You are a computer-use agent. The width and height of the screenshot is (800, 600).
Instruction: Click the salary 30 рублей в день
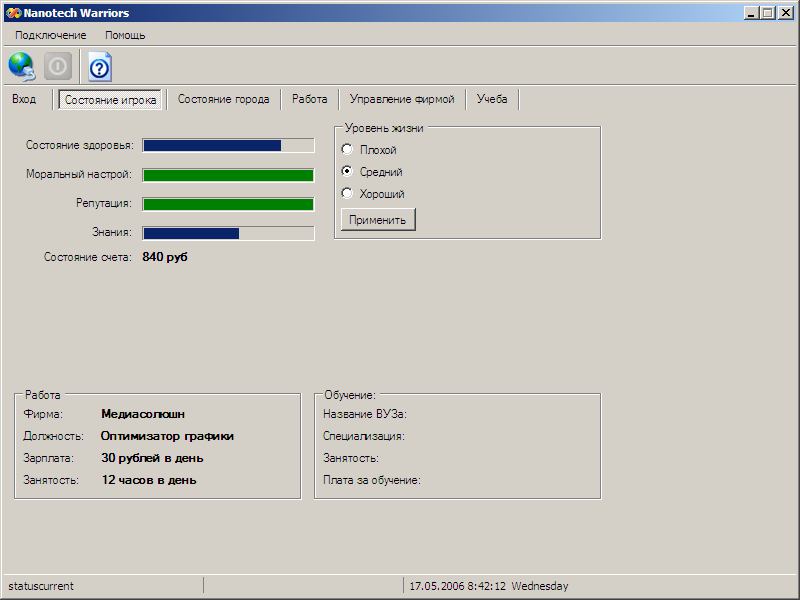[x=152, y=458]
